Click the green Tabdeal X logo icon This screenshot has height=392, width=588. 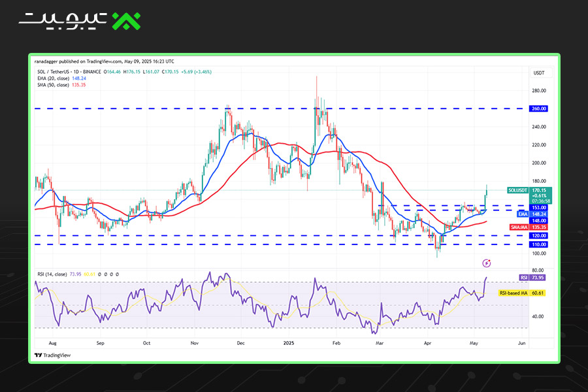(126, 21)
